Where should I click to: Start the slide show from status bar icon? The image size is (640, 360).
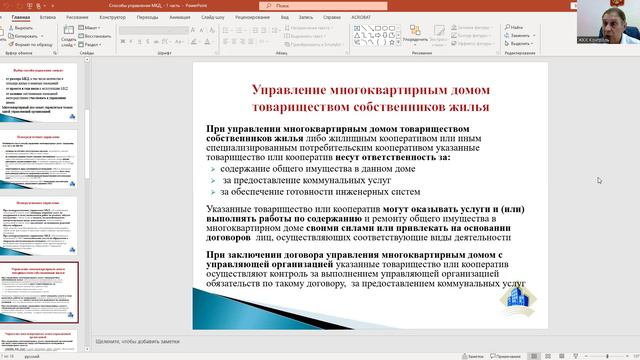click(576, 356)
